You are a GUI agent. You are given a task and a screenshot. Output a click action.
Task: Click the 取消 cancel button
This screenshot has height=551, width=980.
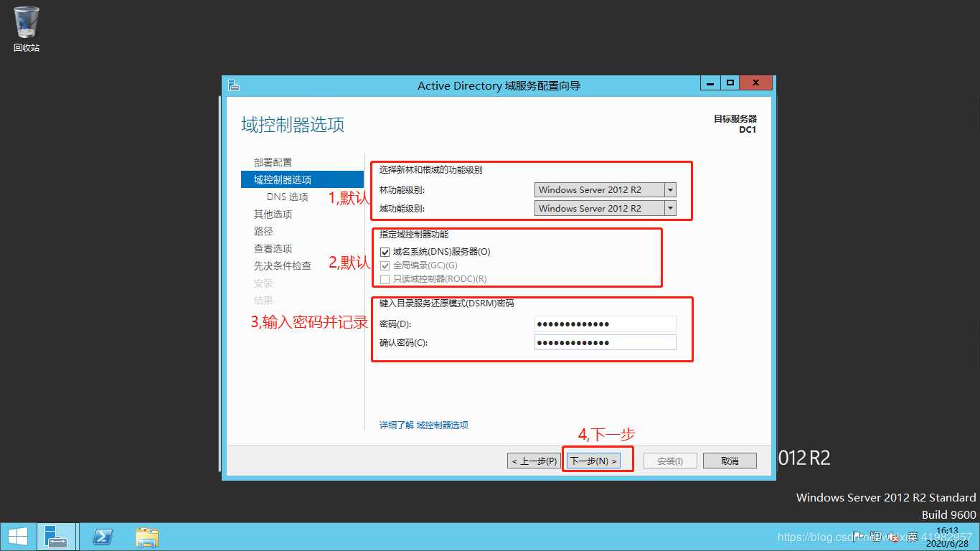tap(730, 461)
